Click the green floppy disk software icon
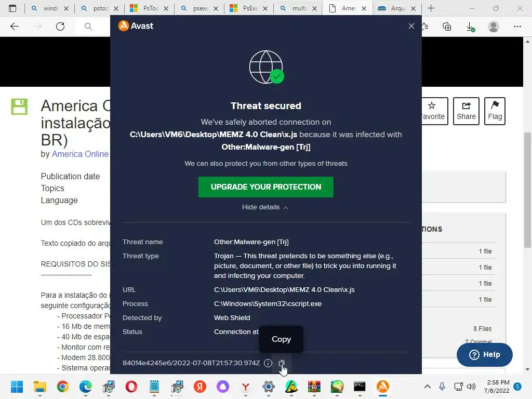Viewport: 532px width, 399px height. point(19,107)
